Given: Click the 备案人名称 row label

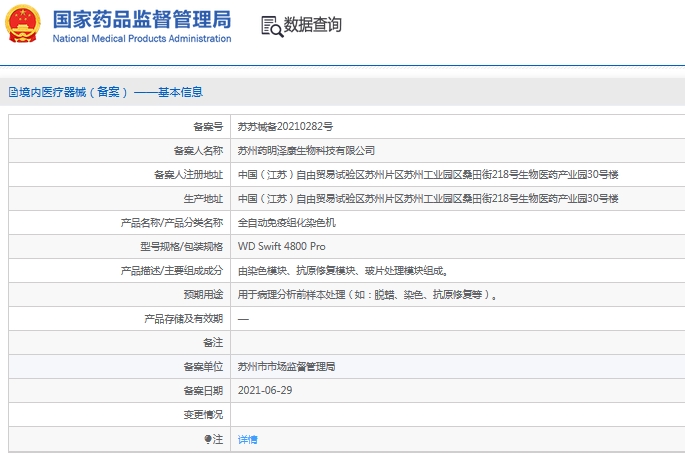Looking at the screenshot, I should [x=198, y=151].
